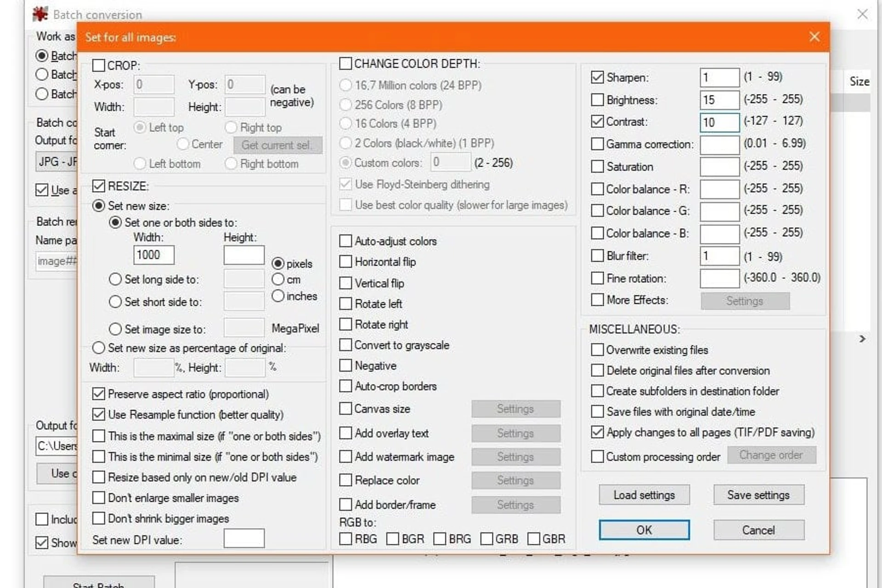Enable the CROP checkbox
Viewport: 882px width, 588px height.
pos(99,65)
